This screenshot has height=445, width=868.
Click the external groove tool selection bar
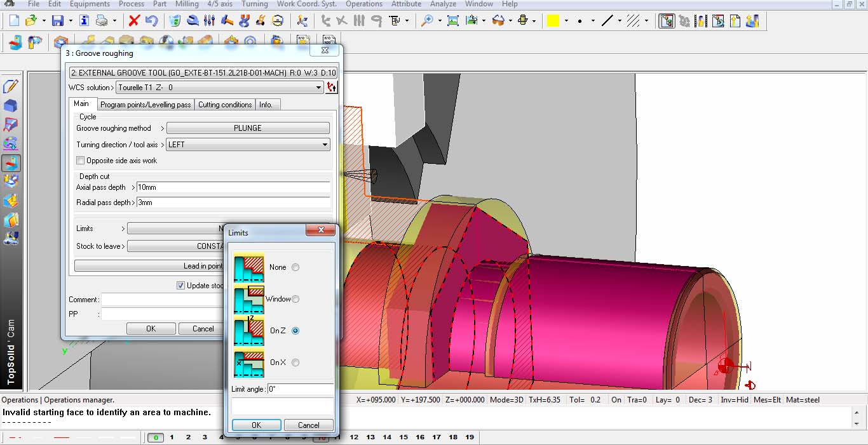click(x=203, y=73)
